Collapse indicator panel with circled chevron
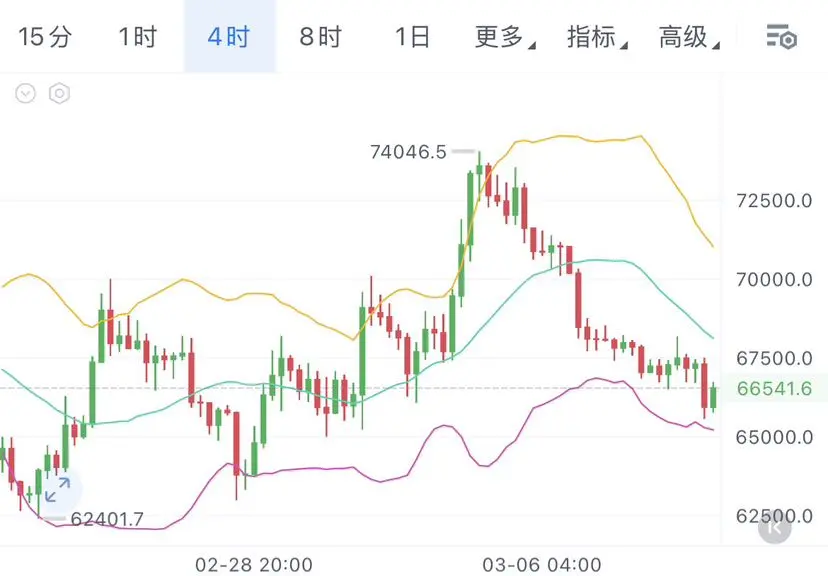This screenshot has width=828, height=576. tap(25, 93)
